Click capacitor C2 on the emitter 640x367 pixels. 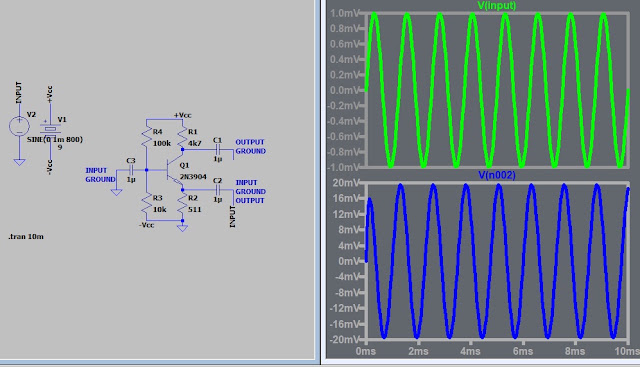[x=218, y=190]
